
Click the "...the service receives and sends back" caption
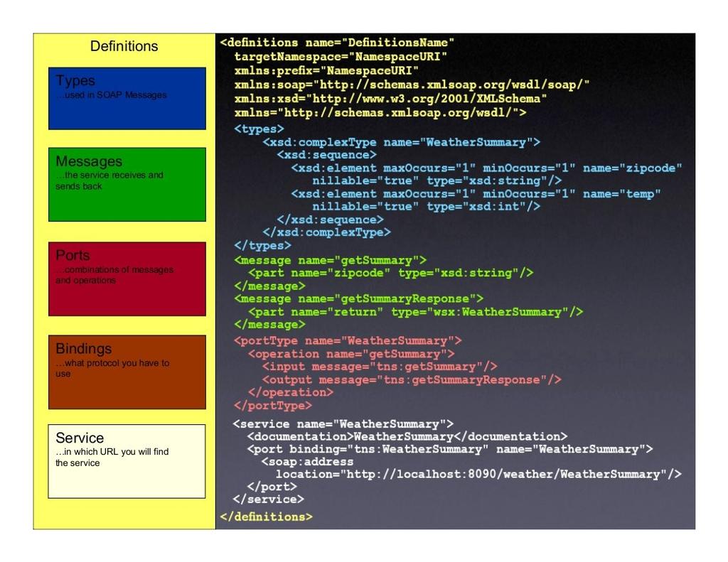point(109,180)
